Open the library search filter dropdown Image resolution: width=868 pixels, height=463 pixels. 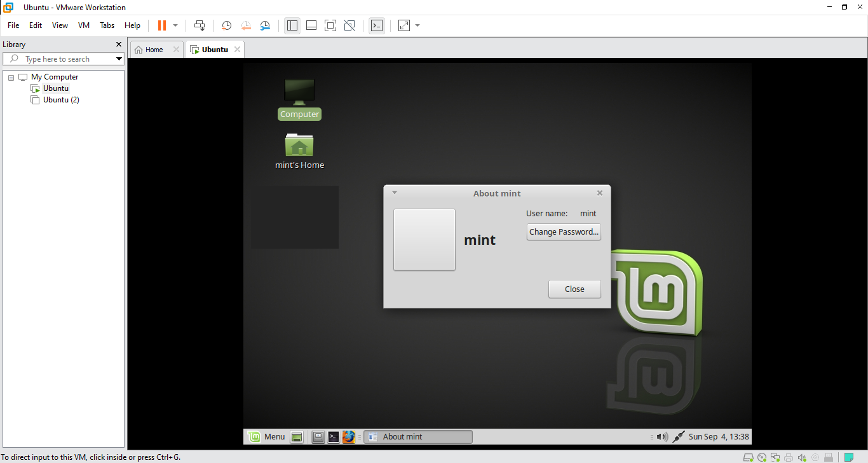tap(119, 59)
